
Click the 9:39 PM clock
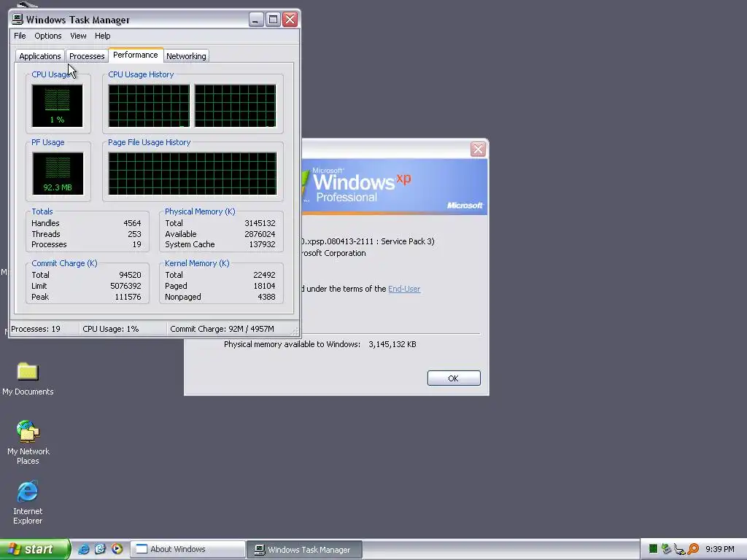[x=720, y=549]
